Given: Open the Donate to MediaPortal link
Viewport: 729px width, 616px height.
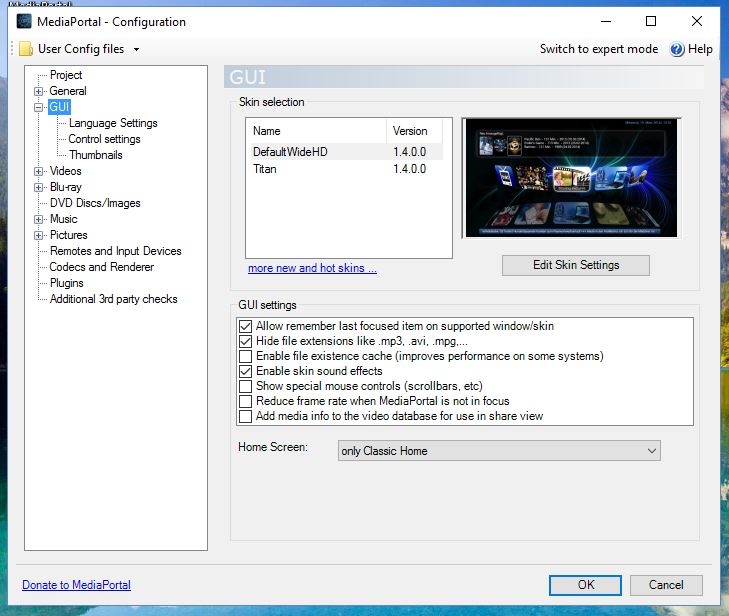Looking at the screenshot, I should click(x=76, y=585).
